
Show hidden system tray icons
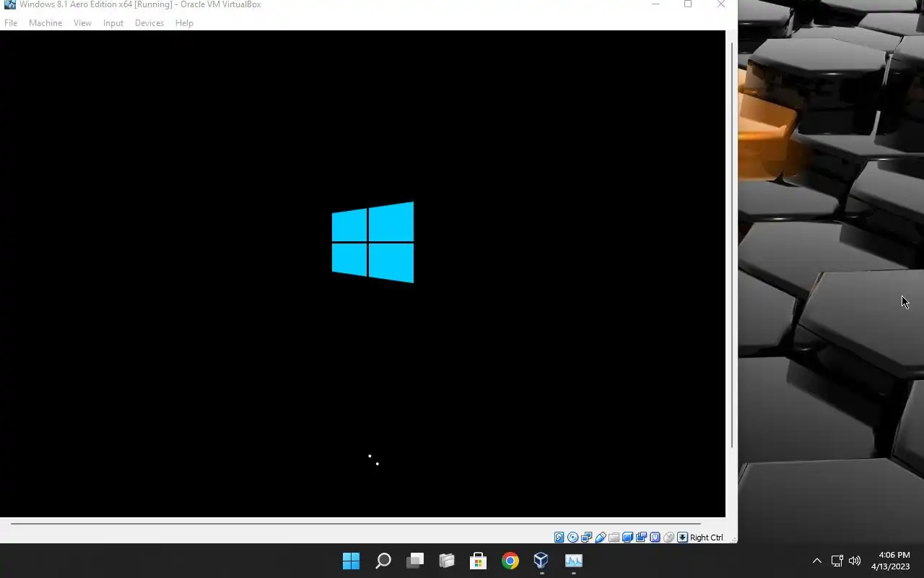[817, 561]
